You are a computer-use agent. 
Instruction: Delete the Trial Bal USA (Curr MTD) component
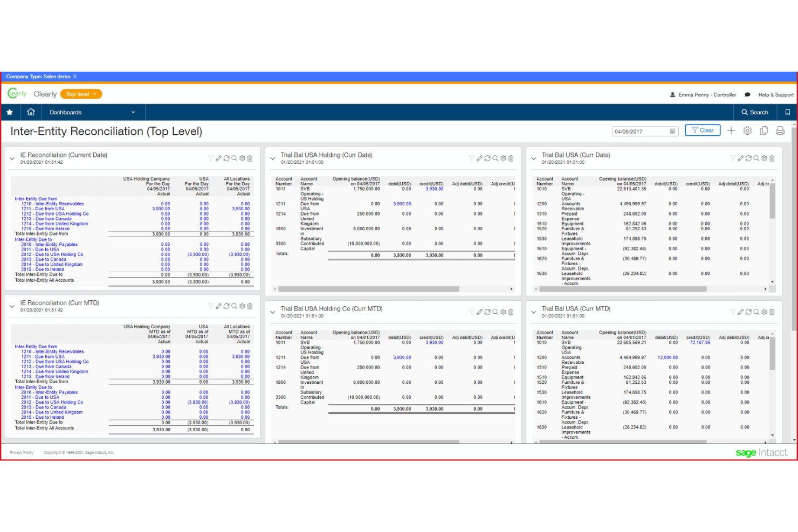click(x=772, y=312)
